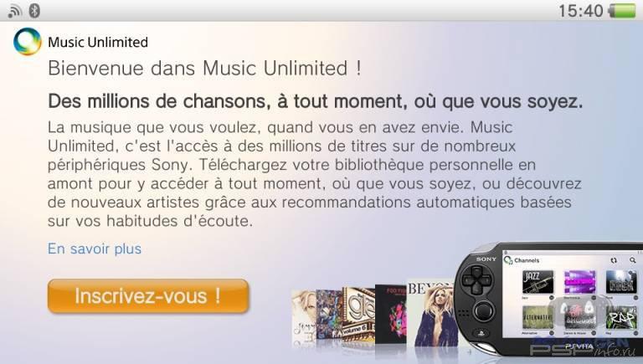This screenshot has height=364, width=643.
Task: Click the Inscrivez-vous ! button
Action: tap(148, 296)
